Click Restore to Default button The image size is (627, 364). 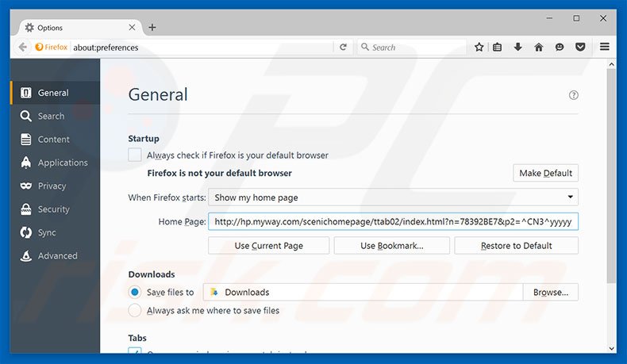tap(516, 246)
